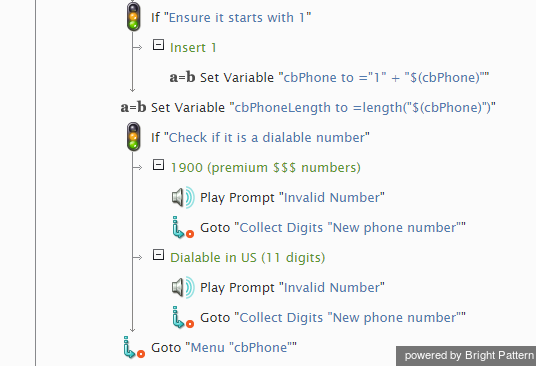The height and width of the screenshot is (366, 536).
Task: Select Goto "Menu "cbPhone"" block text
Action: point(224,348)
